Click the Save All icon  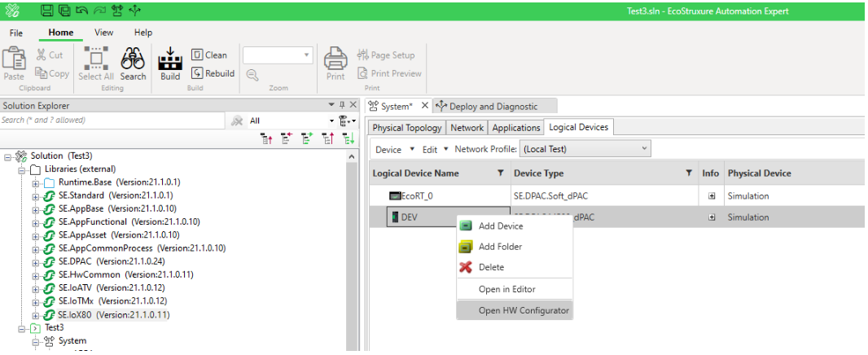[x=64, y=10]
